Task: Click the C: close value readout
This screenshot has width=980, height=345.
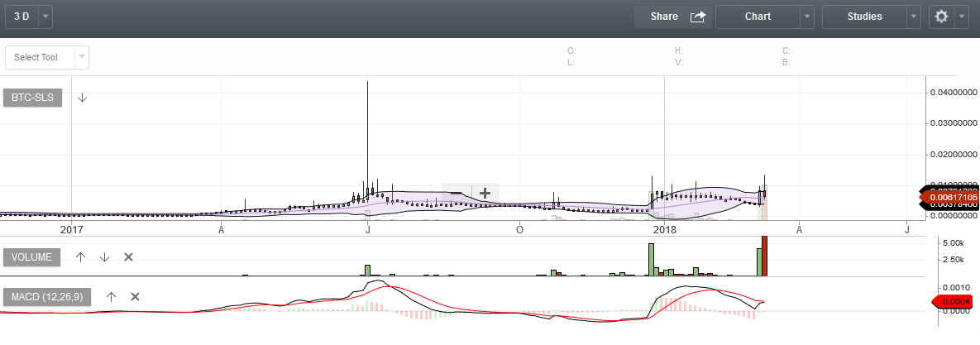Action: 786,50
